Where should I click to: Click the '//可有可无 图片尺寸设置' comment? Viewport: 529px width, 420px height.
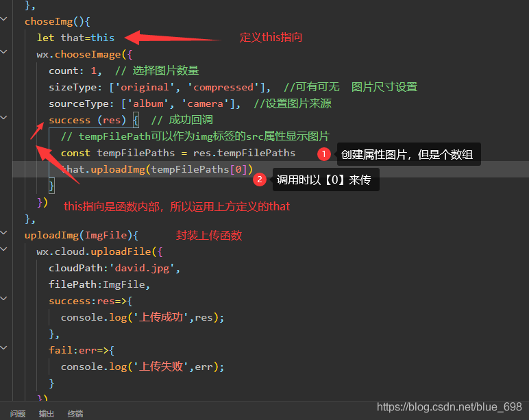(x=351, y=87)
